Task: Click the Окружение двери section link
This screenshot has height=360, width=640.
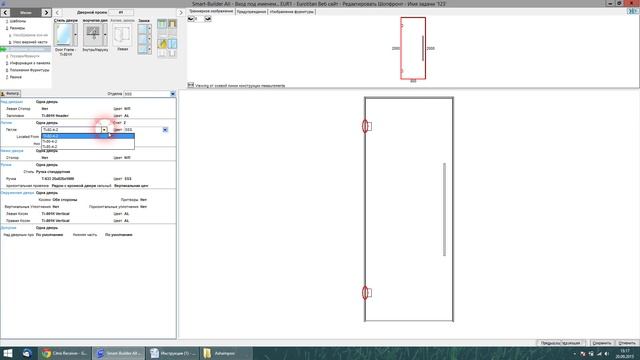Action: coord(18,193)
